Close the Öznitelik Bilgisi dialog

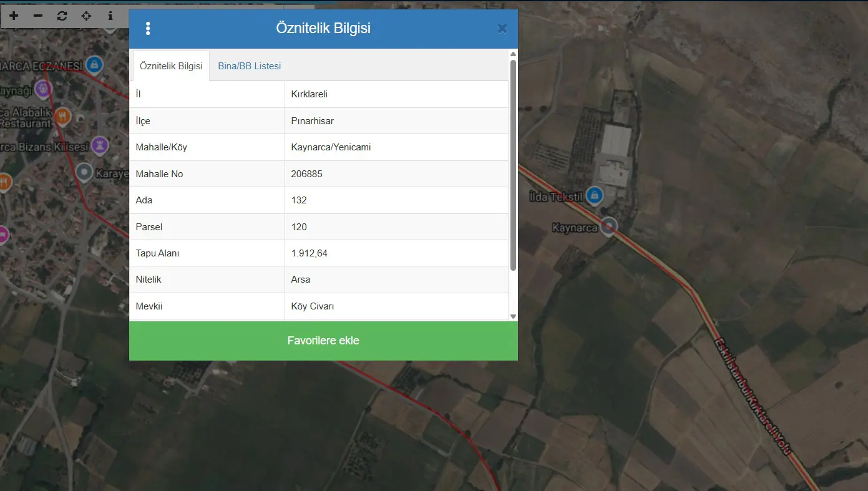(502, 29)
